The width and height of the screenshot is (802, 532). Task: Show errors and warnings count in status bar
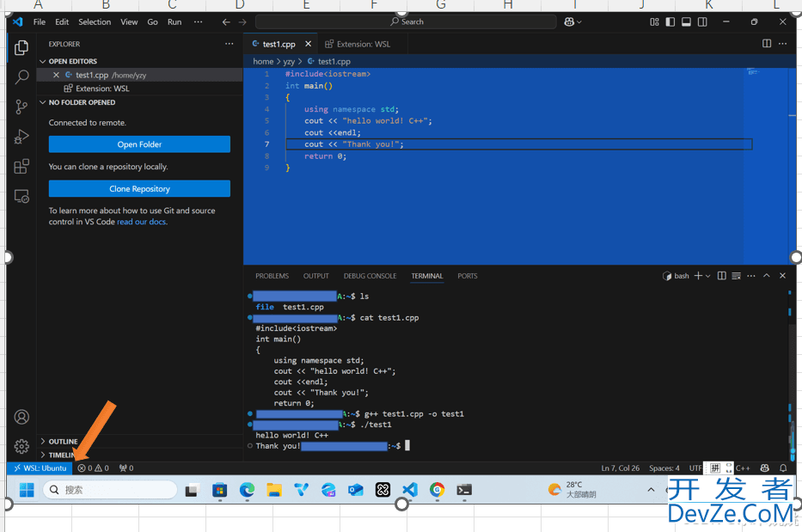pos(93,468)
